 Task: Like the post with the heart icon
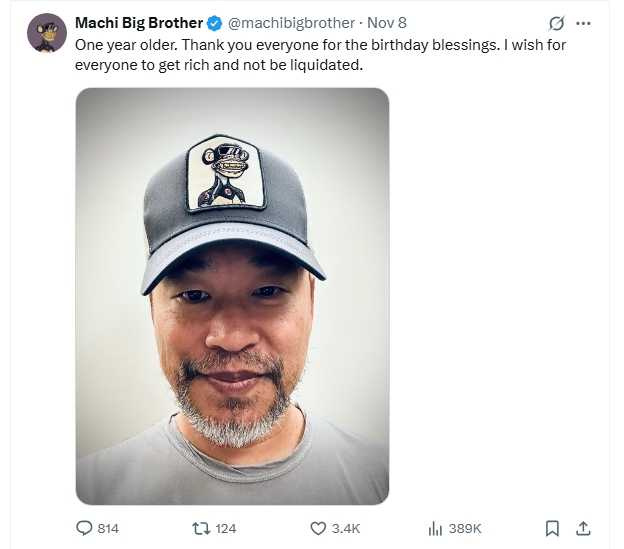coord(318,528)
